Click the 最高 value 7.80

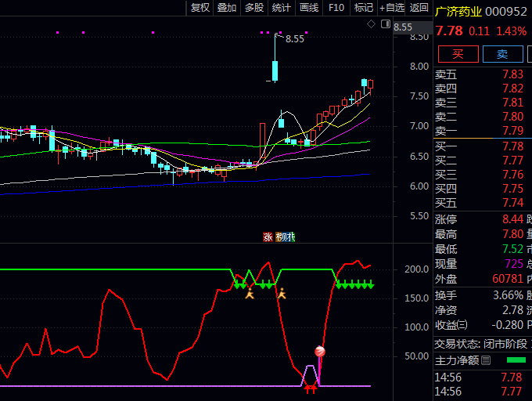[512, 234]
